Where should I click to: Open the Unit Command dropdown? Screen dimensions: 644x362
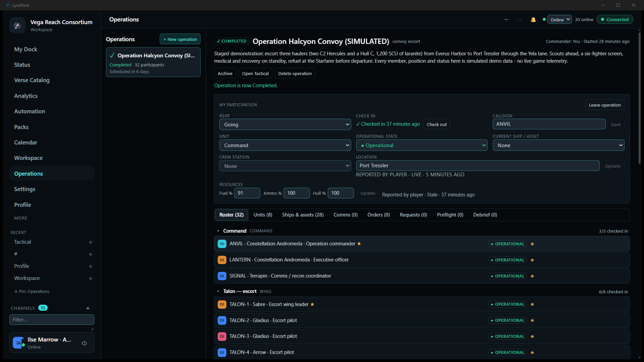point(285,145)
